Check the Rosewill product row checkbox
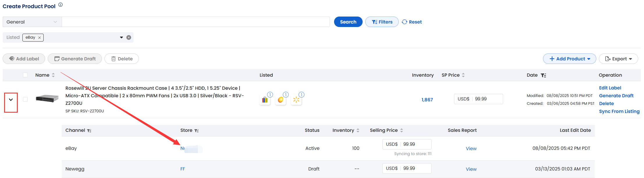 pos(25,99)
